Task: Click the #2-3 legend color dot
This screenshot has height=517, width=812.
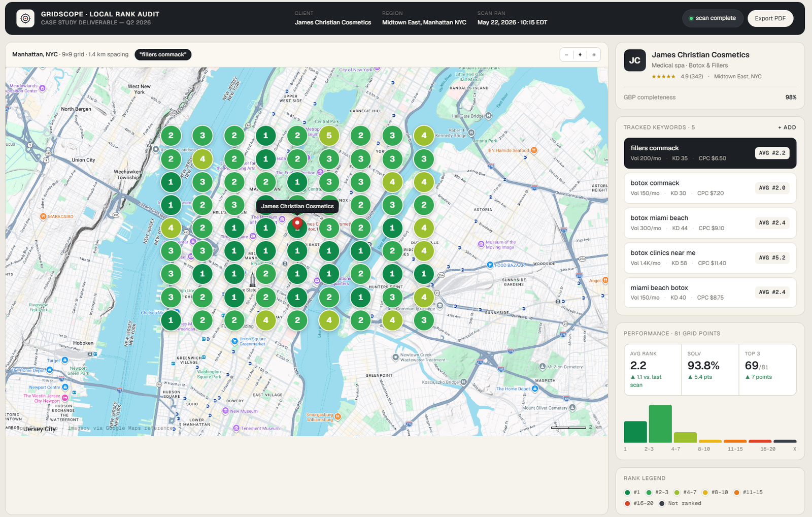Action: (649, 493)
